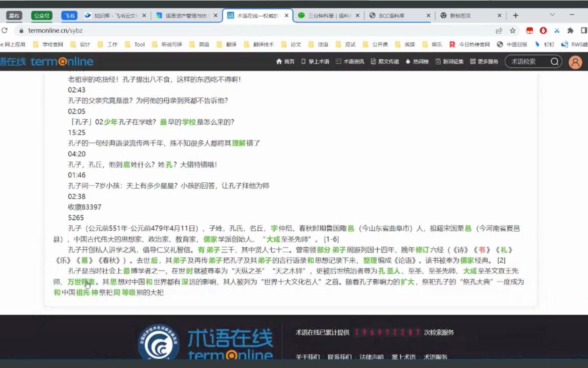Click the 飞书 tab group chip
The height and width of the screenshot is (368, 588).
[x=69, y=16]
